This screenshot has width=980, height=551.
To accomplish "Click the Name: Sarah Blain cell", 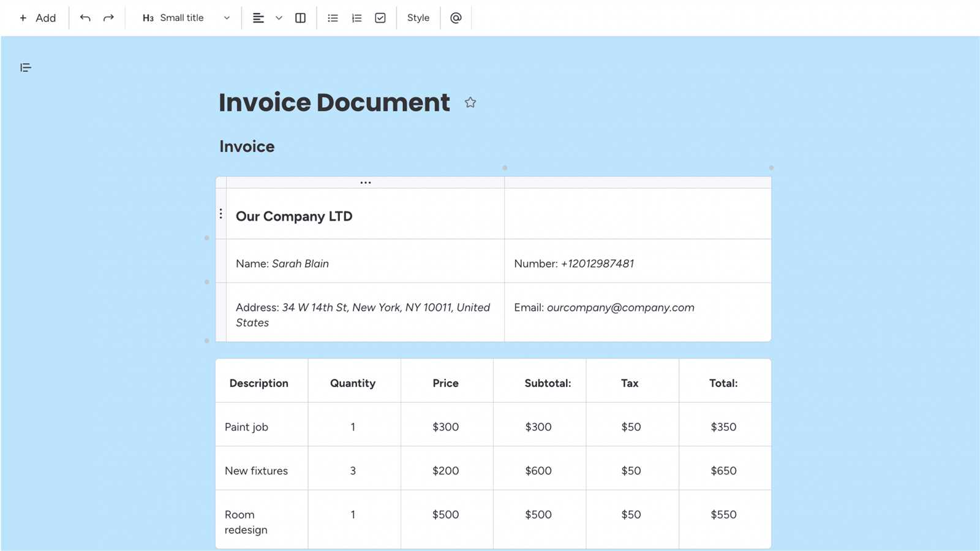I will 365,261.
